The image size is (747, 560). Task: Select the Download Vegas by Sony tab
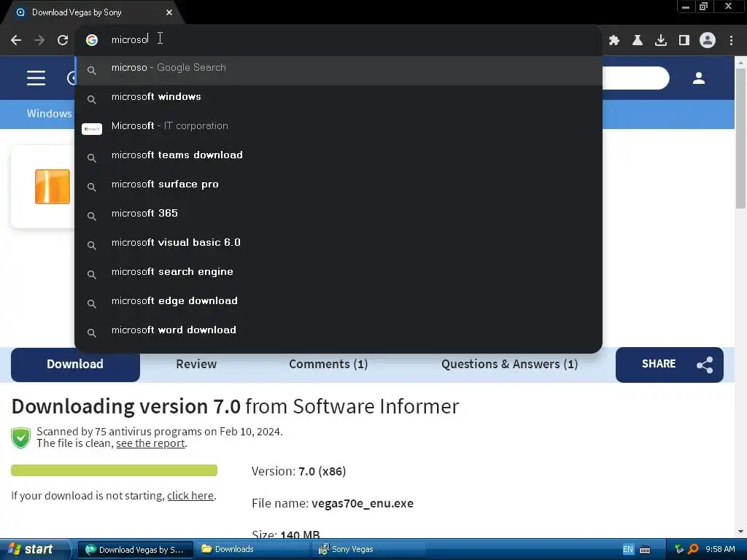[x=93, y=12]
